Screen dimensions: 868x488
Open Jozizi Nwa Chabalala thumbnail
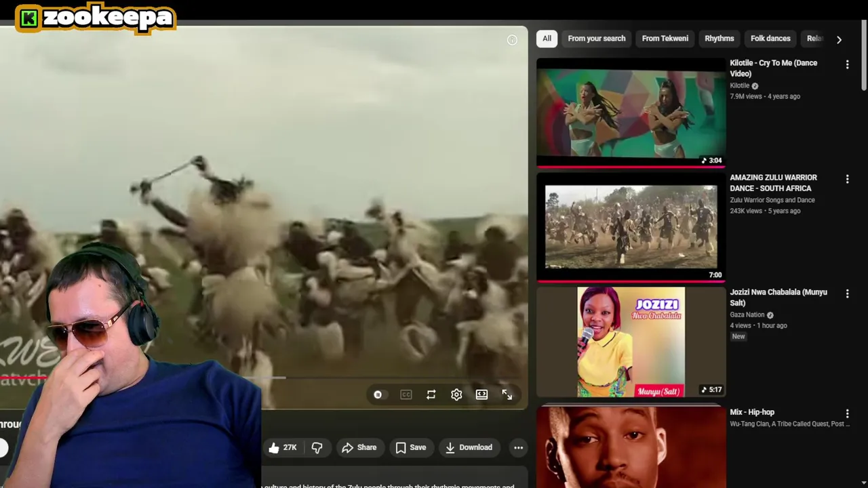[x=631, y=342]
